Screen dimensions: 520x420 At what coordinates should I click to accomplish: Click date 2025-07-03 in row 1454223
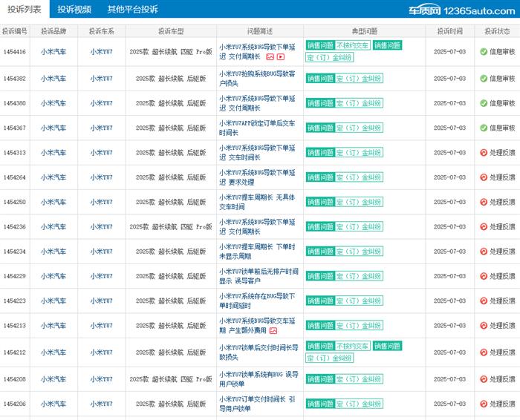449,301
